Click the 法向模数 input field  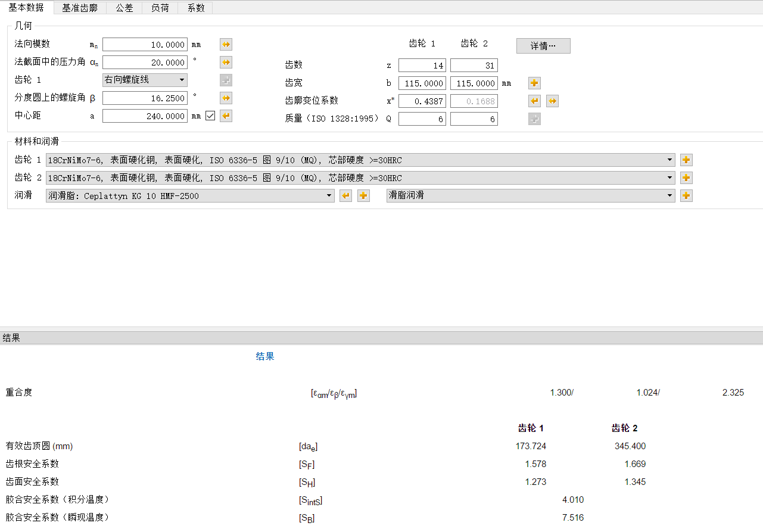[x=145, y=45]
